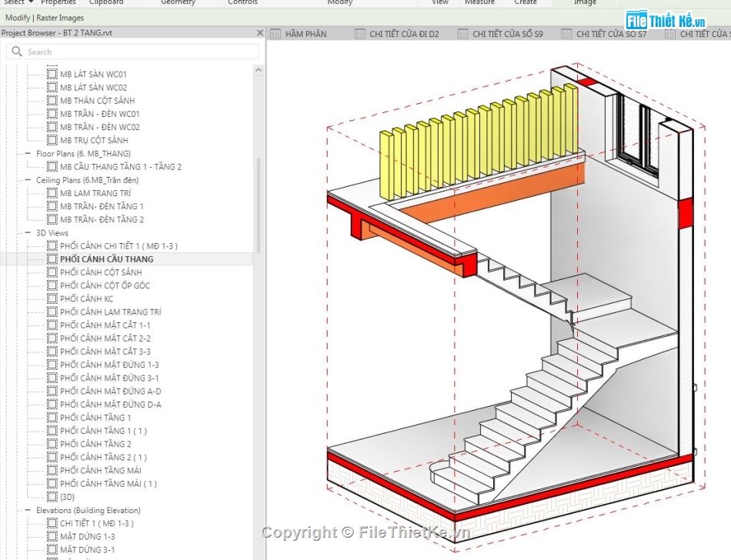Select PHỐI CẢNH TẦNG 1 ( 1 ) view

[104, 431]
